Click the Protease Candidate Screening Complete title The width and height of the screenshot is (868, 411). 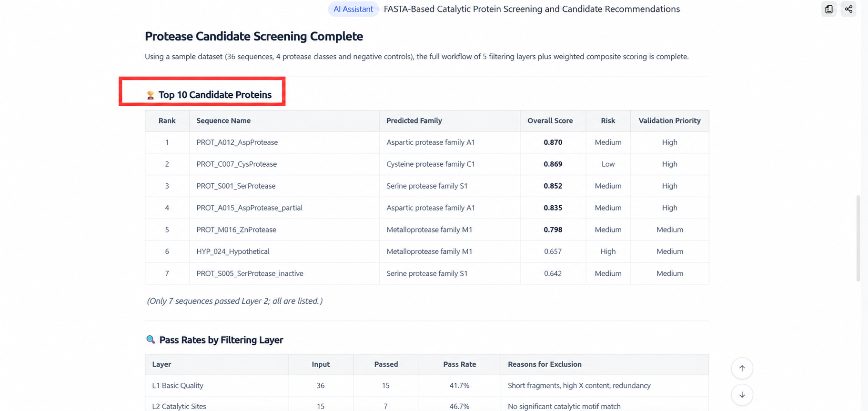(x=254, y=36)
